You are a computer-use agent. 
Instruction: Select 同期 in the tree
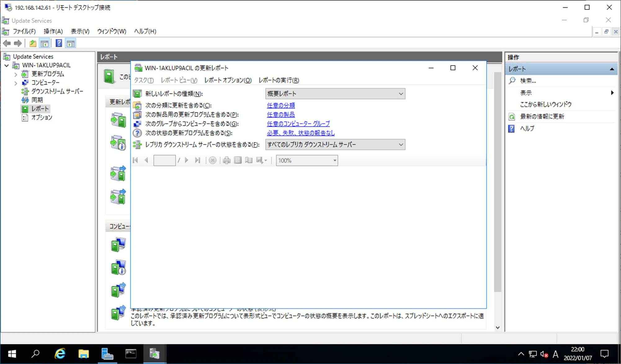[x=37, y=100]
